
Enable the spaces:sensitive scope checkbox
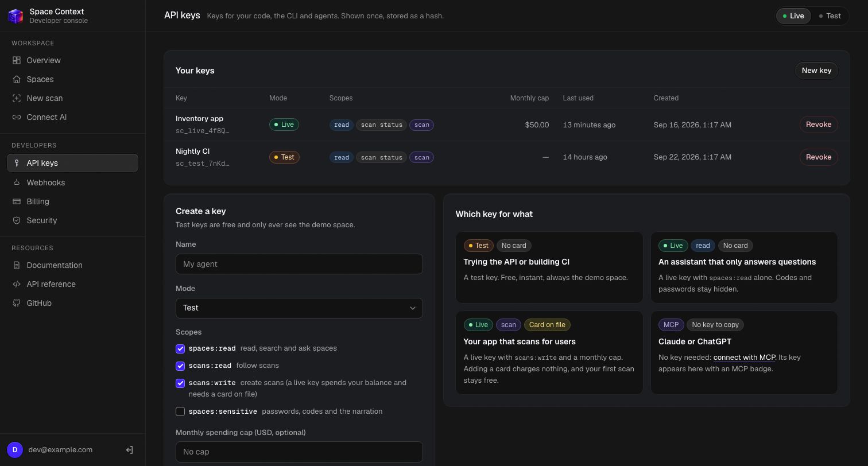(x=180, y=411)
